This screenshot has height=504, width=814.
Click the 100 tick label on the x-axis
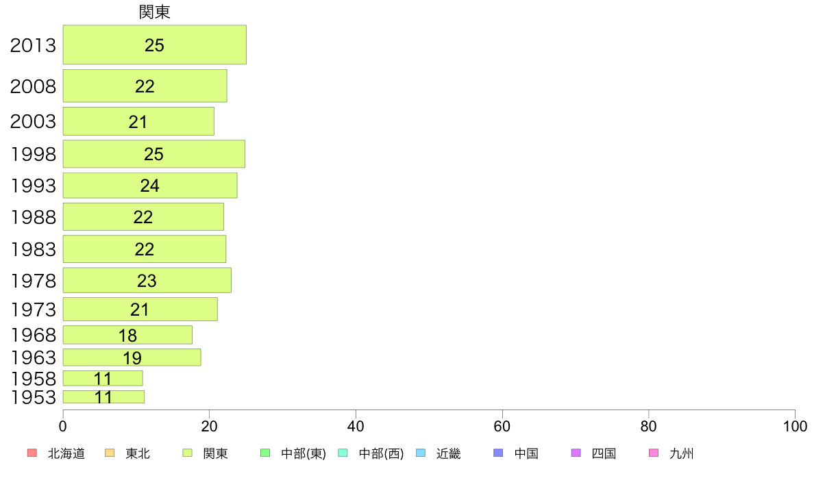[795, 427]
